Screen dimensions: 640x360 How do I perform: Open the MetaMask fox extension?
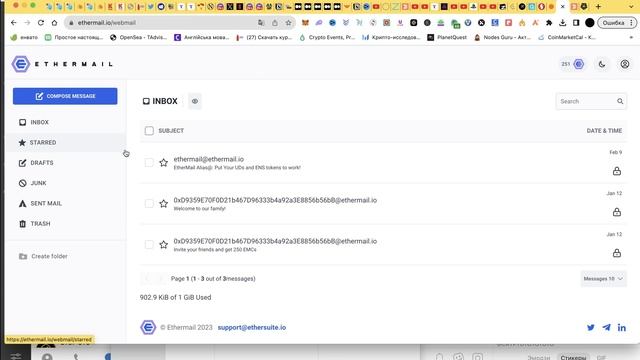coord(305,23)
